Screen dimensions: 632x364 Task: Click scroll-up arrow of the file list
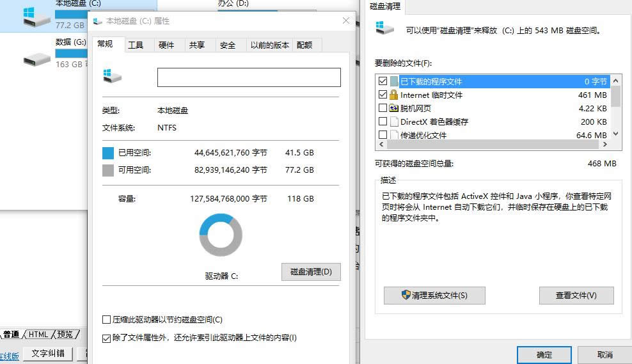(615, 81)
